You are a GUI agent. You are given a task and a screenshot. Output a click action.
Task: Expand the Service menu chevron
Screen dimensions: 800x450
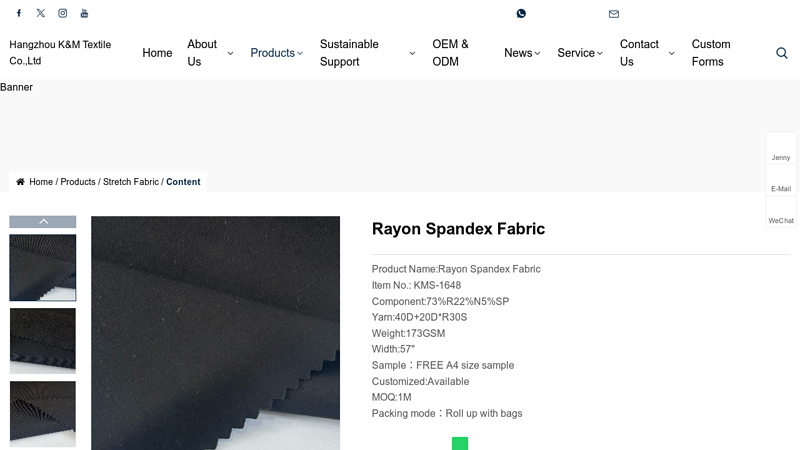pos(600,53)
